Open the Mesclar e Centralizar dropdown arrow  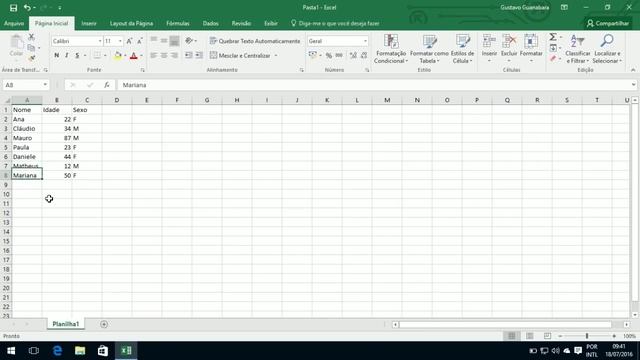click(276, 56)
